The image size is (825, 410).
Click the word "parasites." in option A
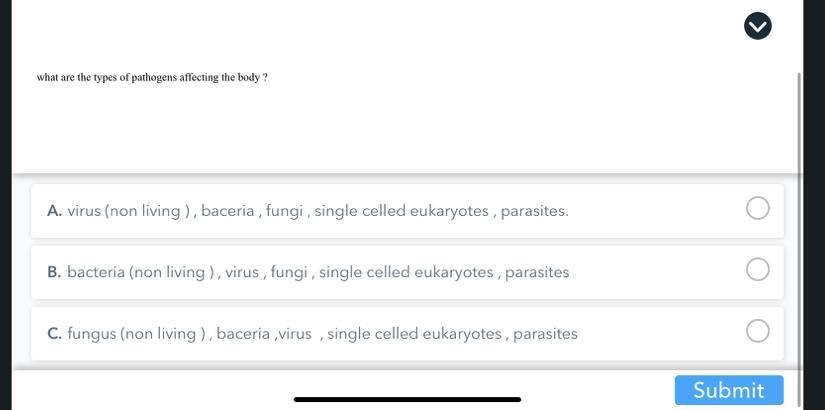[534, 211]
